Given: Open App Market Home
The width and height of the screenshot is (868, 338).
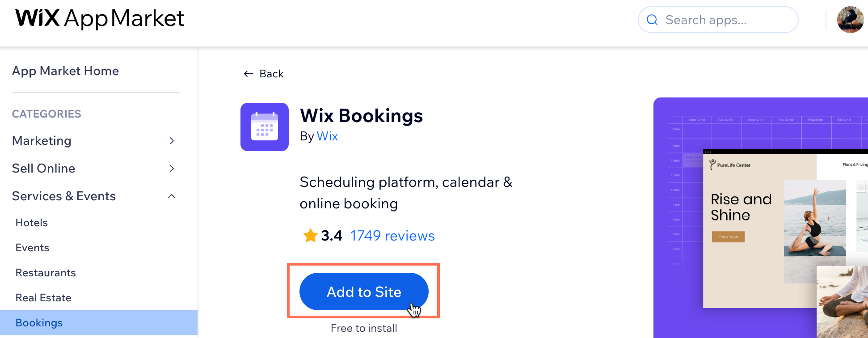Looking at the screenshot, I should pyautogui.click(x=65, y=71).
